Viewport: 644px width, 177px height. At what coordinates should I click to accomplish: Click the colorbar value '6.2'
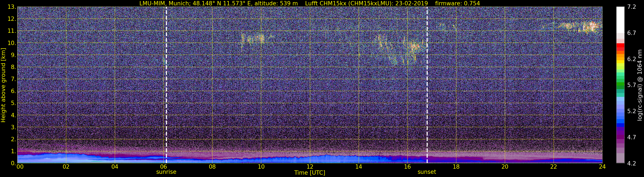(x=632, y=59)
